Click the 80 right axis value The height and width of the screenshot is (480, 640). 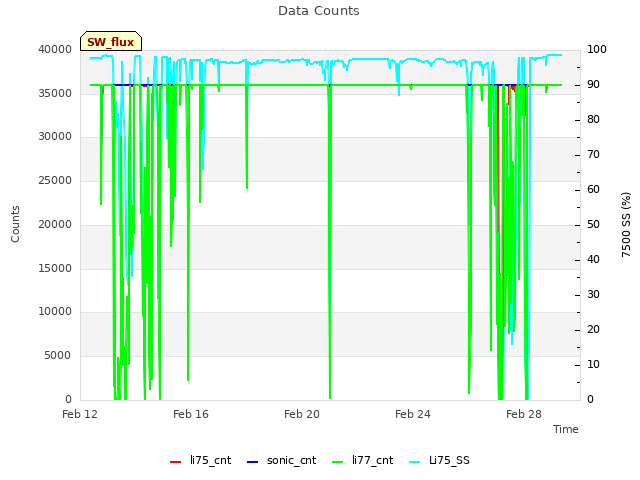593,120
